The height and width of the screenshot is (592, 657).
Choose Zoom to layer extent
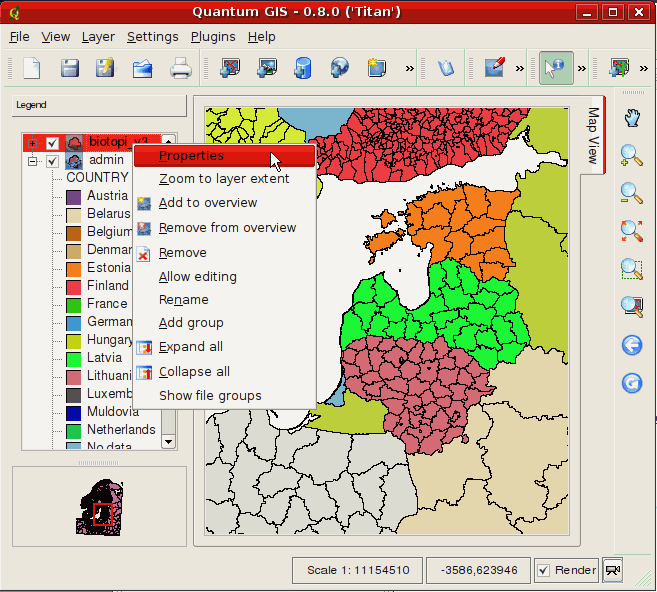coord(224,179)
